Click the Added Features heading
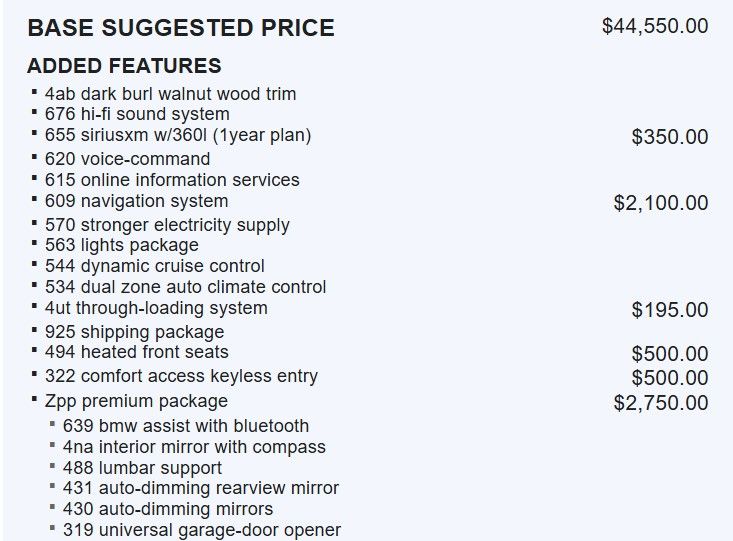This screenshot has width=733, height=541. [124, 67]
